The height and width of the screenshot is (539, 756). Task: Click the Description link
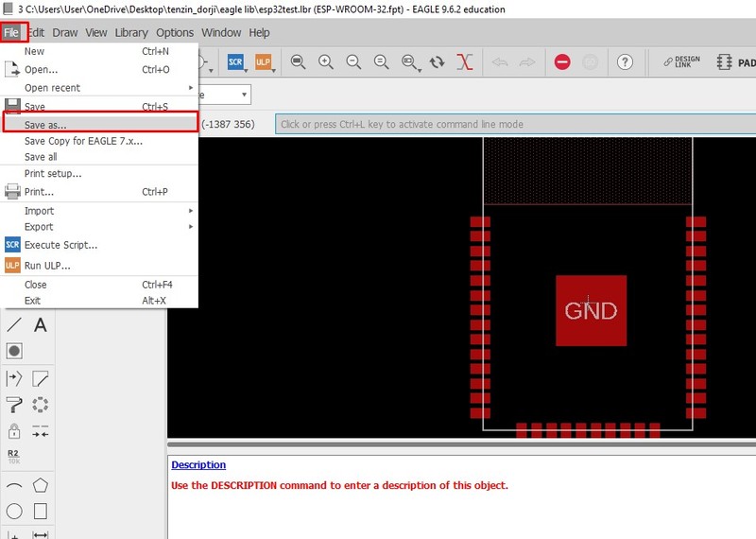coord(198,464)
